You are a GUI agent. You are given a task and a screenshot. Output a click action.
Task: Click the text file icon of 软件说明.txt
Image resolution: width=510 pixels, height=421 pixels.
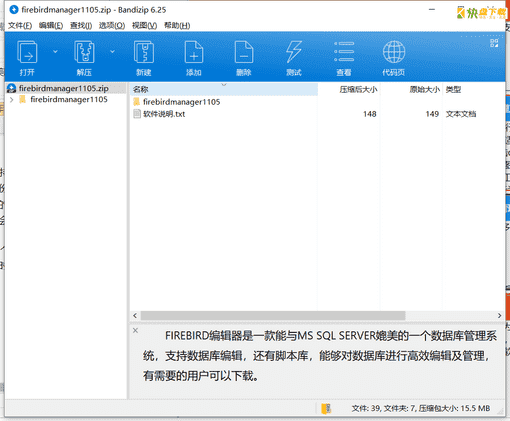(x=137, y=114)
